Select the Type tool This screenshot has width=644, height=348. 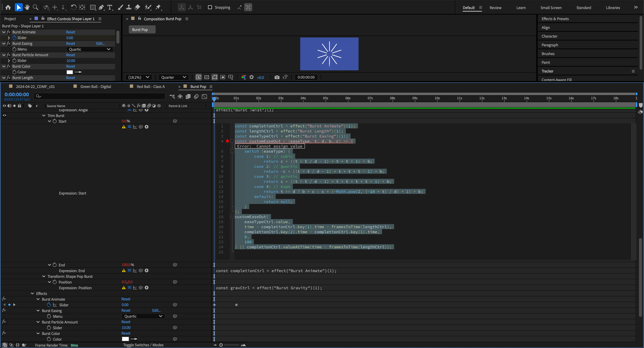pos(110,7)
